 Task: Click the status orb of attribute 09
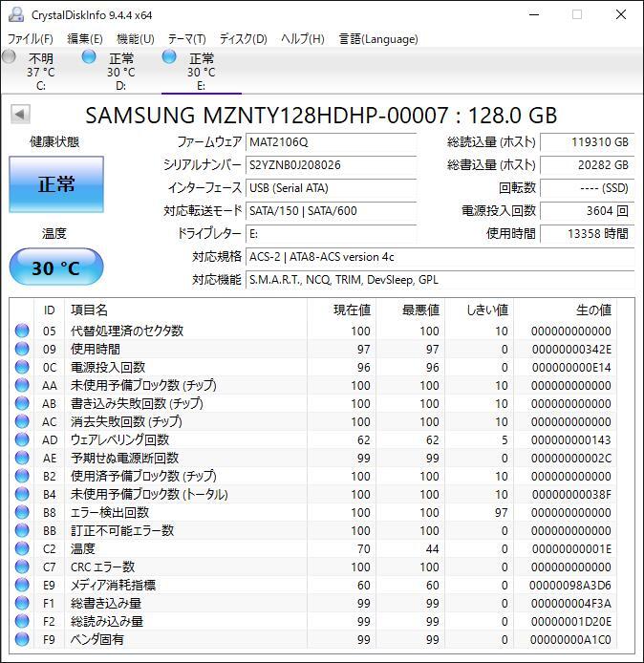click(x=22, y=349)
